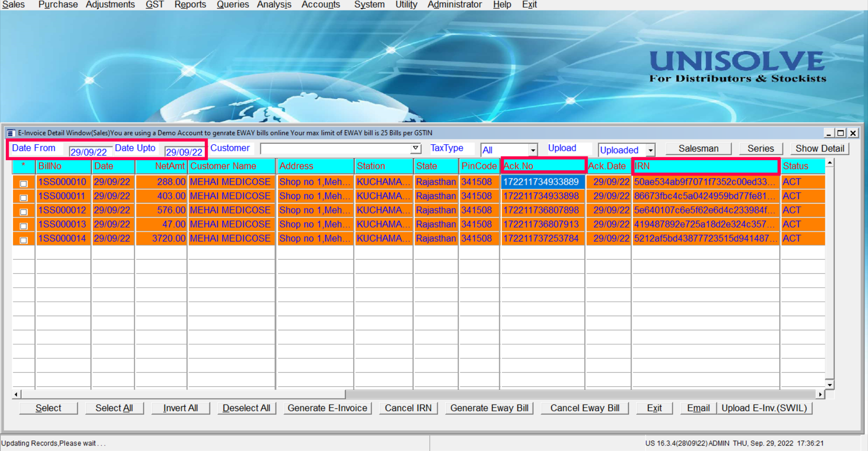Click the Date Upto input field

(184, 152)
